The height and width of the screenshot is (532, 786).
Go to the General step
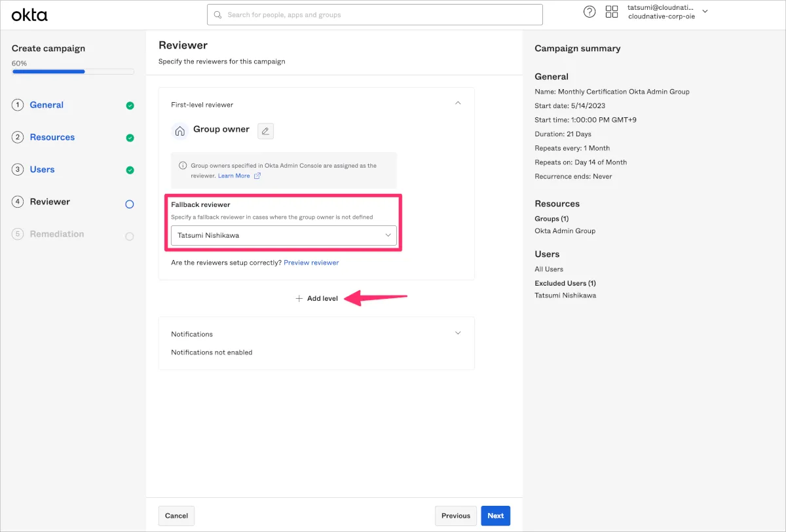tap(47, 105)
